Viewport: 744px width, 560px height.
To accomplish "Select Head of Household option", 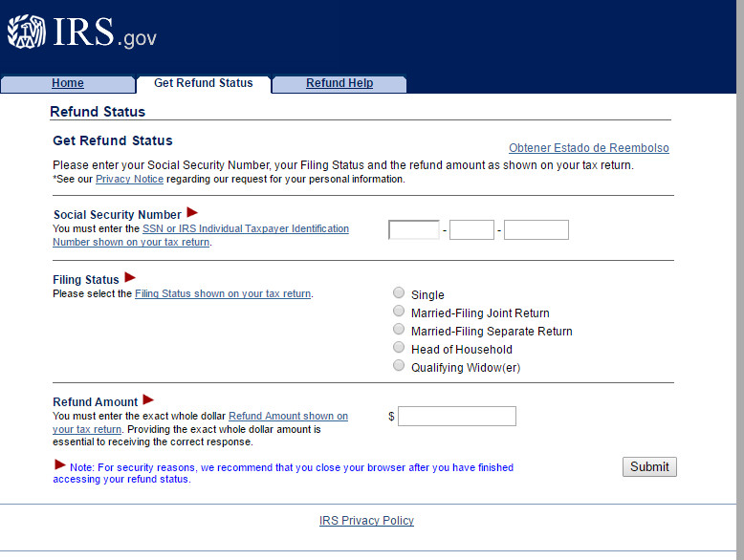I will pos(399,347).
